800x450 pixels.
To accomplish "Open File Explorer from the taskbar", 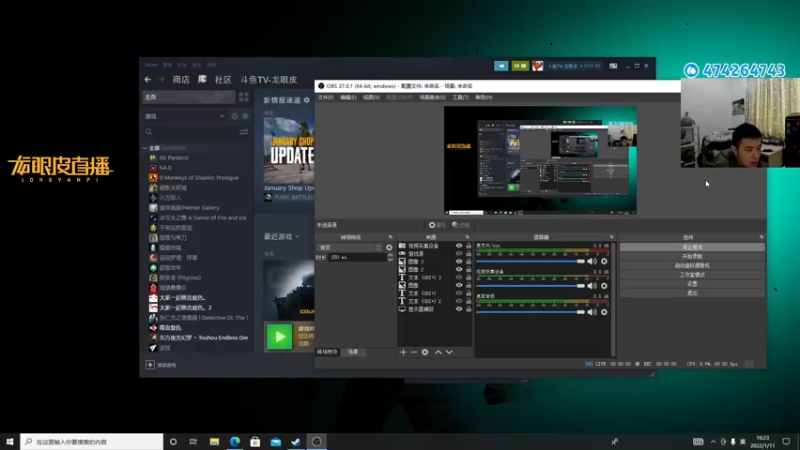I will [x=214, y=442].
